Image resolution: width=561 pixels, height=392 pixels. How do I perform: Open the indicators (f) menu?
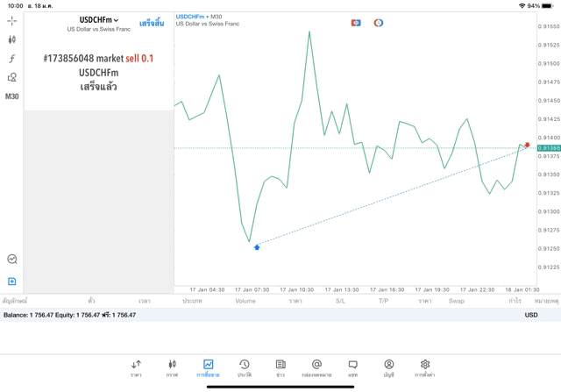pos(12,59)
